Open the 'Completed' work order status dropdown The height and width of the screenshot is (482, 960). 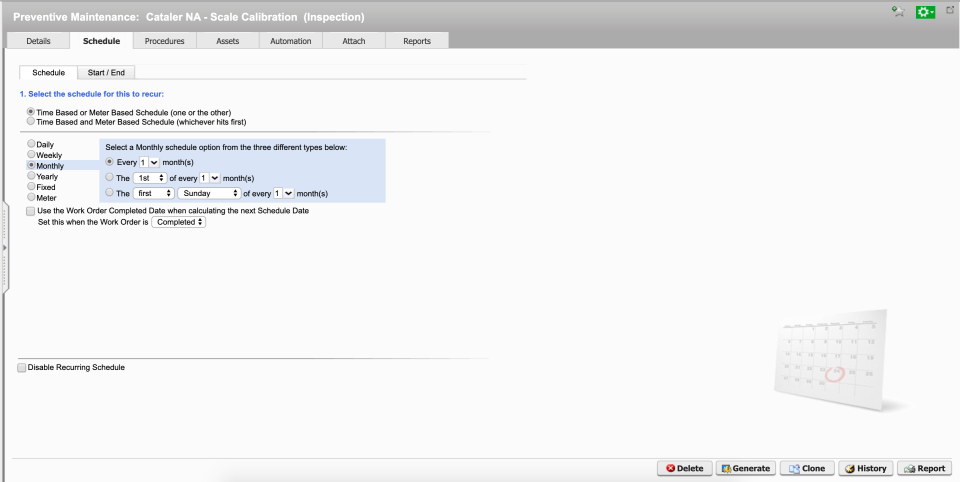[x=179, y=222]
